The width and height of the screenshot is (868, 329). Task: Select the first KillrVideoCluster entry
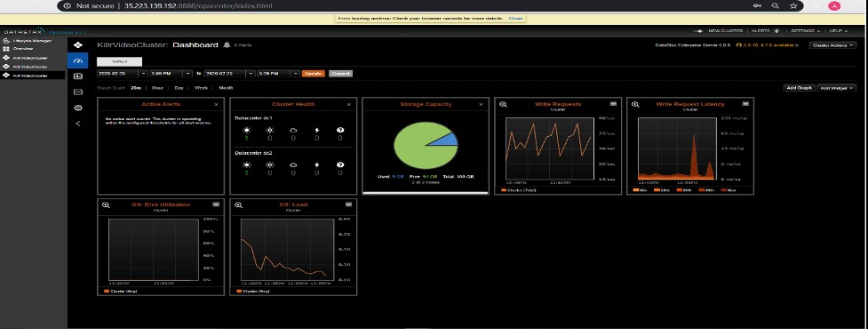pos(30,58)
